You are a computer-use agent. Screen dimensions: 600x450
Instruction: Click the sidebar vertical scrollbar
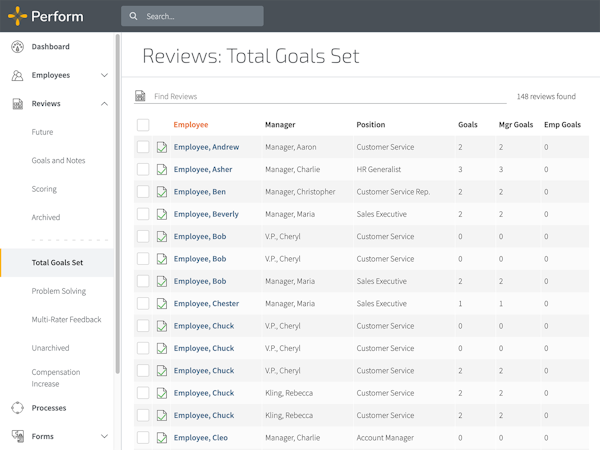[118, 204]
